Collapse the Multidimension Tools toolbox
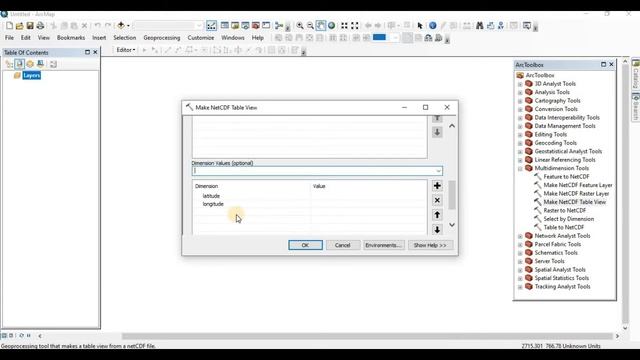The width and height of the screenshot is (640, 360). [x=520, y=169]
